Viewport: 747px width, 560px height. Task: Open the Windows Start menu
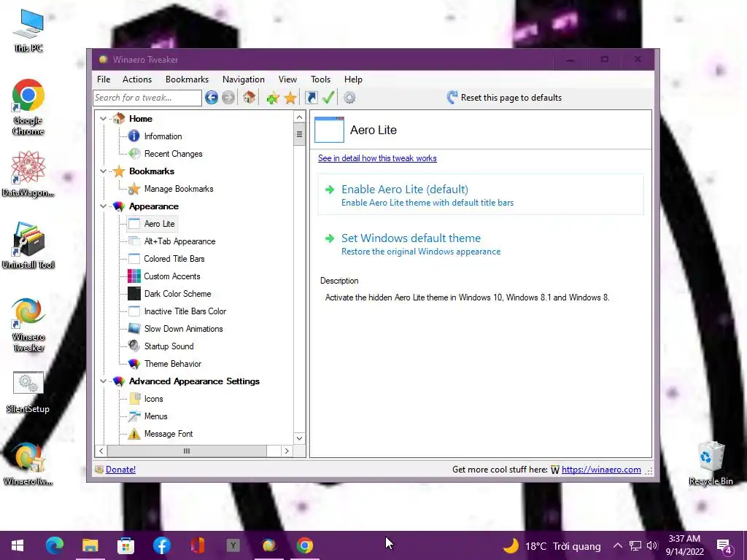point(18,545)
